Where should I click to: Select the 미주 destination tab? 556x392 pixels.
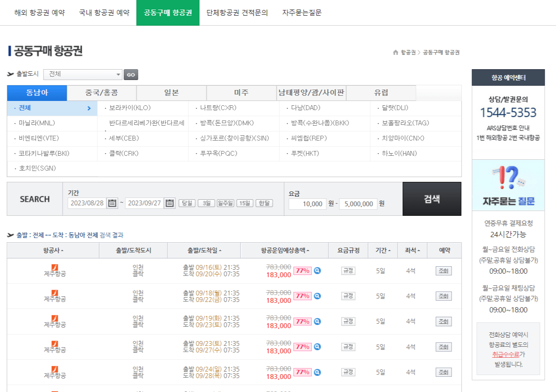tap(241, 93)
